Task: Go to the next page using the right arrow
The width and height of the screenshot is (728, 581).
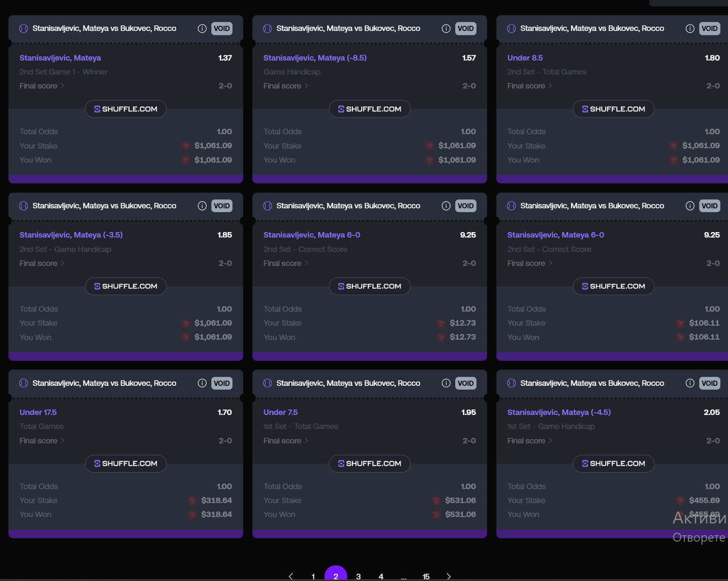Action: tap(448, 576)
